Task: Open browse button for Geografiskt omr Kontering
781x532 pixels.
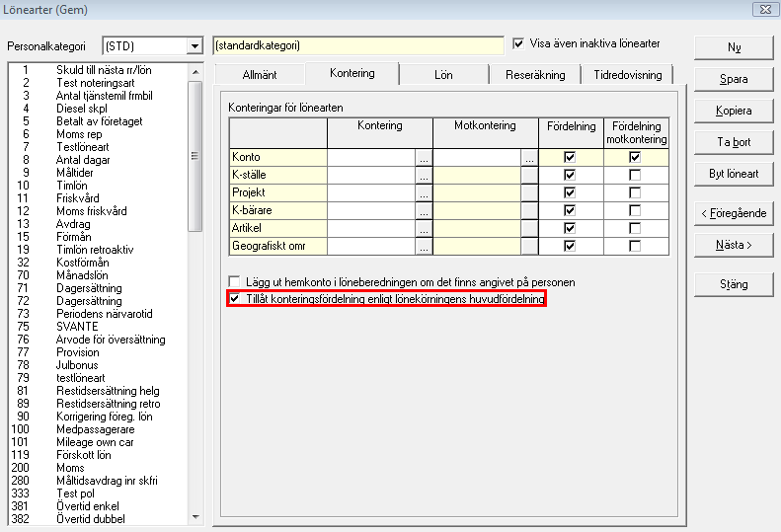Action: pyautogui.click(x=424, y=246)
